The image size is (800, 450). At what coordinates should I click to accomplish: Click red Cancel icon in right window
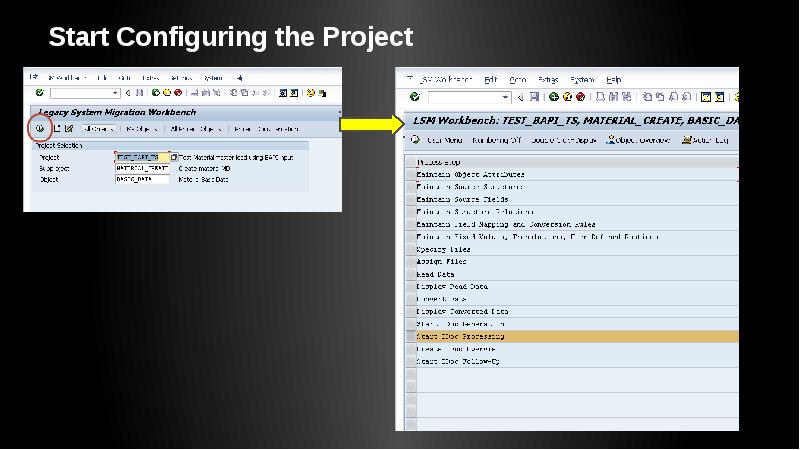pos(581,96)
